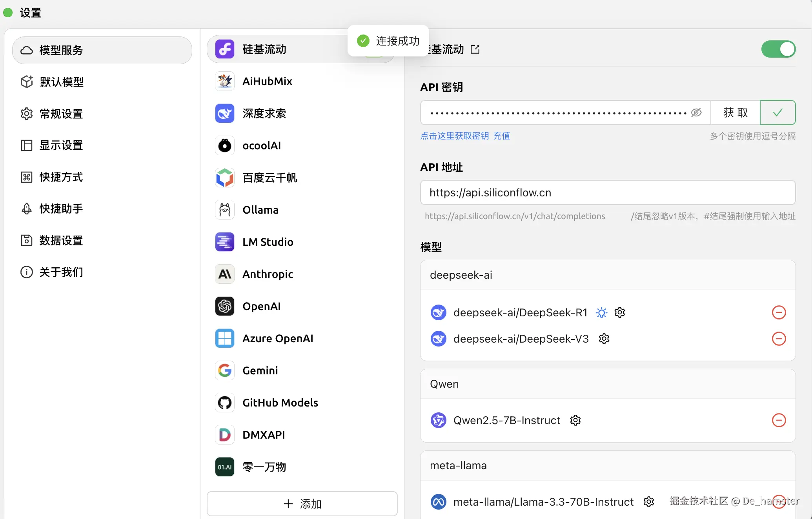Open the 点击这里获取密钥 link

click(x=454, y=136)
